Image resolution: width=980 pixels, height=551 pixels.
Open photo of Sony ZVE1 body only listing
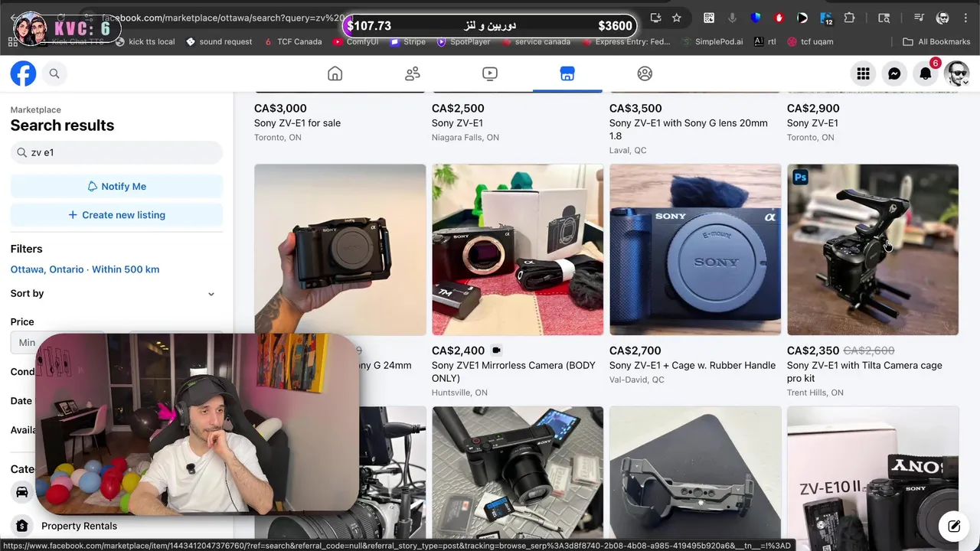[x=518, y=249]
